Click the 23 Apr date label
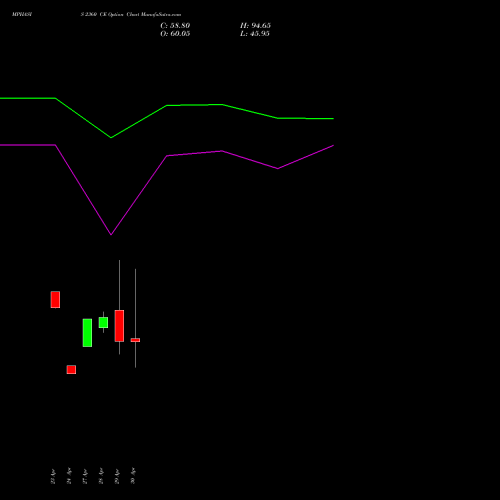This screenshot has height=500, width=500. point(53,476)
